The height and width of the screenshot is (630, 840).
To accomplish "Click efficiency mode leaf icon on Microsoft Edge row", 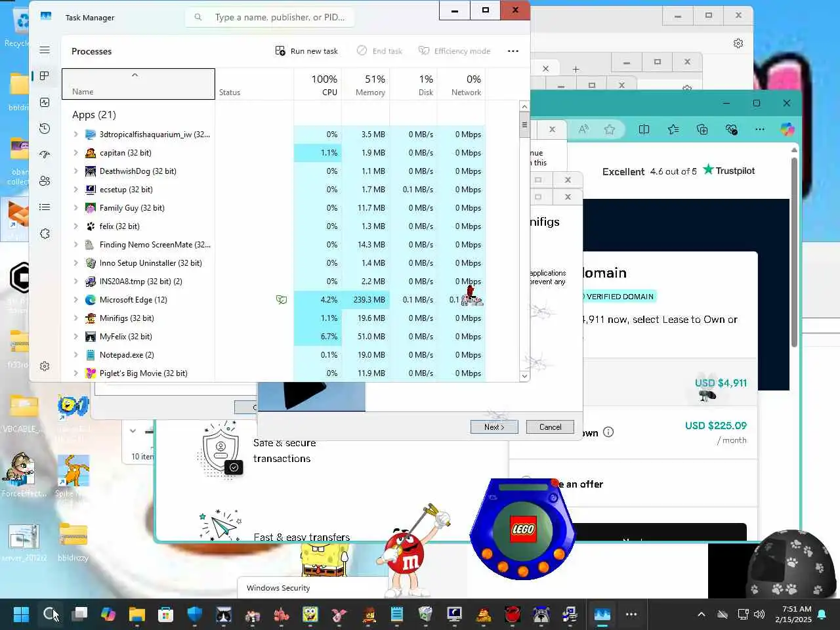I will 282,300.
